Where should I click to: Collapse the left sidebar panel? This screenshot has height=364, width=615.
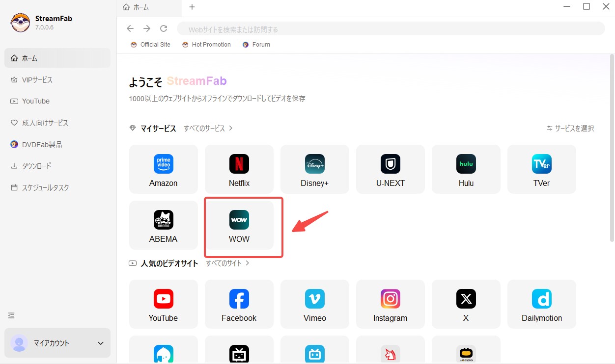(11, 316)
